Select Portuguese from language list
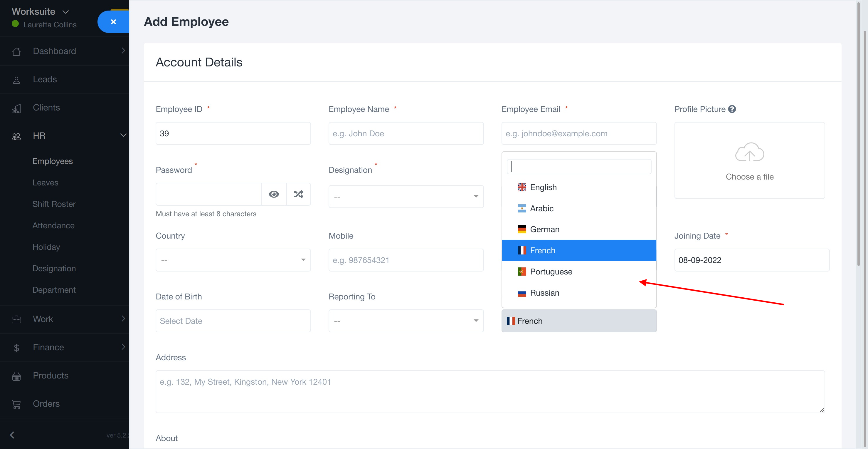This screenshot has height=449, width=868. 551,272
